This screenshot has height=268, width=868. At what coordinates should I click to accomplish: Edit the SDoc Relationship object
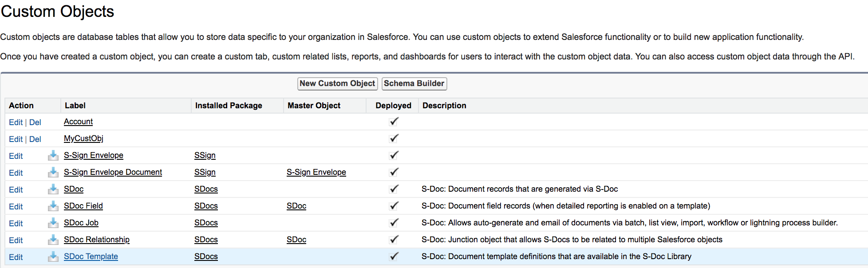pyautogui.click(x=16, y=240)
